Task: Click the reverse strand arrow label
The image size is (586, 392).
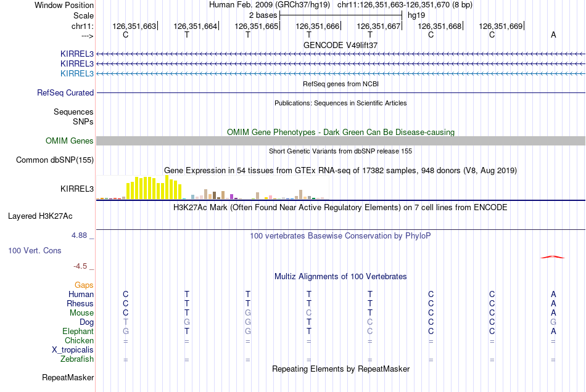Action: 87,36
